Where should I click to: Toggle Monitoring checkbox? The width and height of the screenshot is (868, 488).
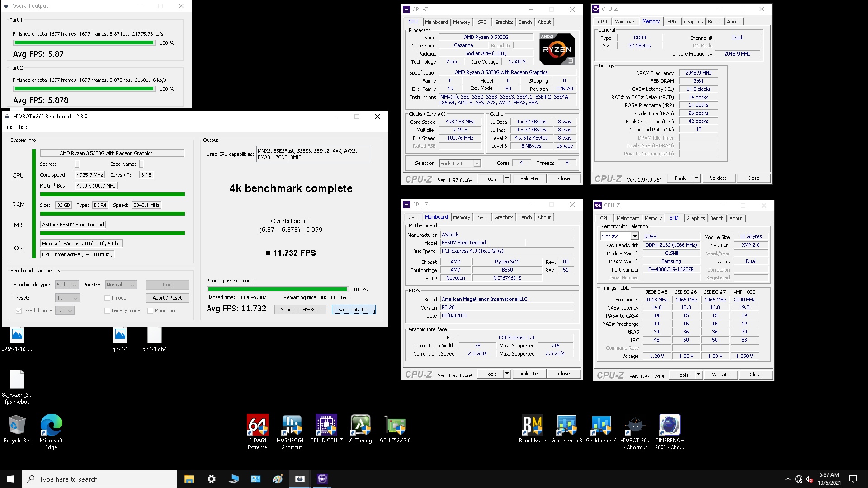pyautogui.click(x=150, y=310)
